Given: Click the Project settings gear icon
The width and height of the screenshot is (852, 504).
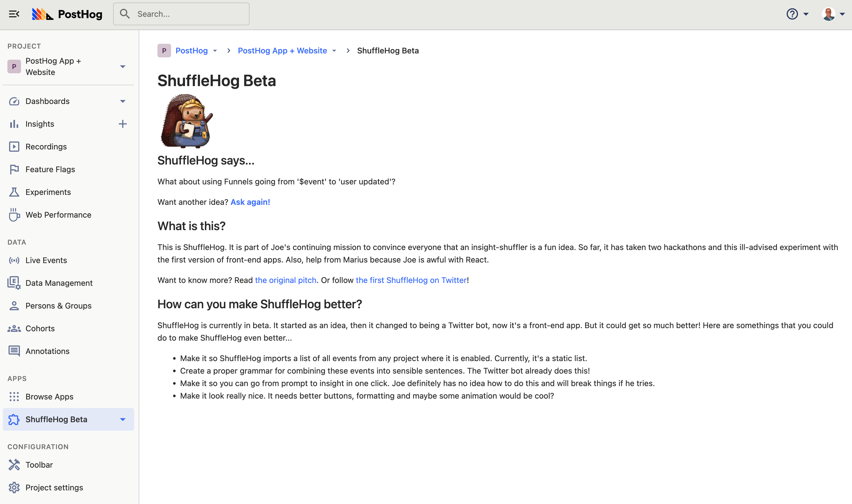Looking at the screenshot, I should (x=14, y=487).
